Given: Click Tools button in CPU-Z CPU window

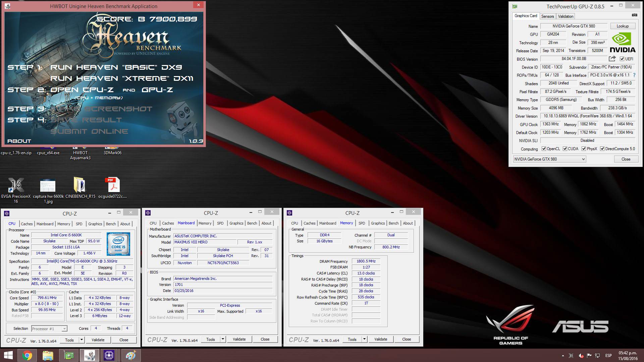Looking at the screenshot, I should (x=69, y=340).
